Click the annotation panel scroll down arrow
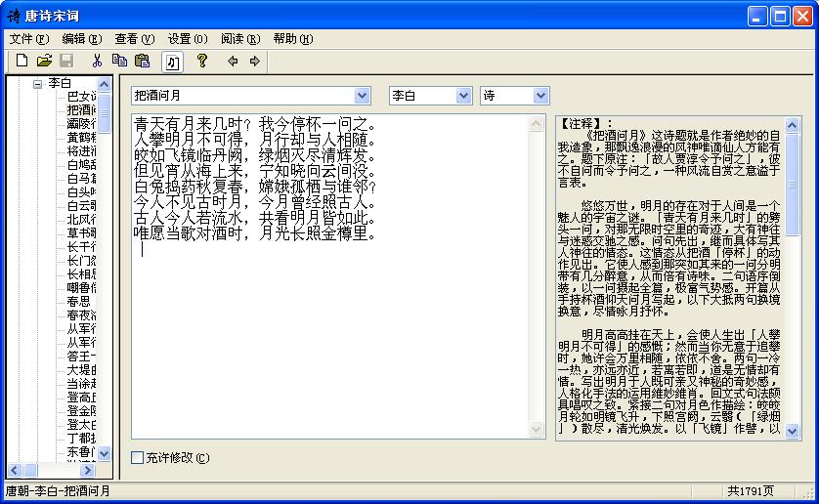Image resolution: width=819 pixels, height=504 pixels. coord(792,431)
